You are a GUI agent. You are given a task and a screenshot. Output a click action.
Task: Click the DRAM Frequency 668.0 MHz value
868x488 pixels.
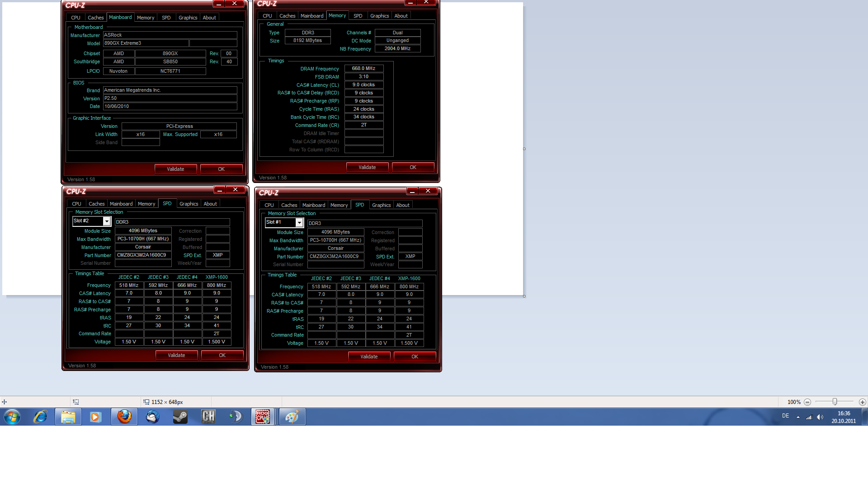(364, 68)
